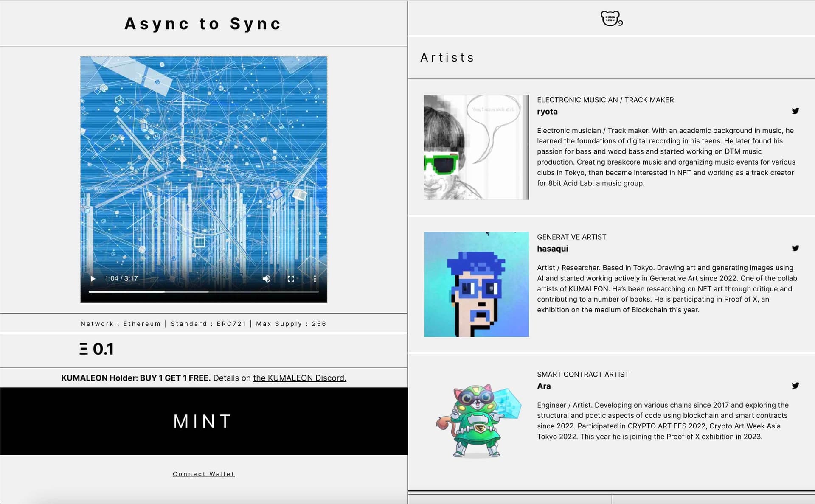The image size is (815, 504).
Task: Enter fullscreen on the video player
Action: click(291, 278)
